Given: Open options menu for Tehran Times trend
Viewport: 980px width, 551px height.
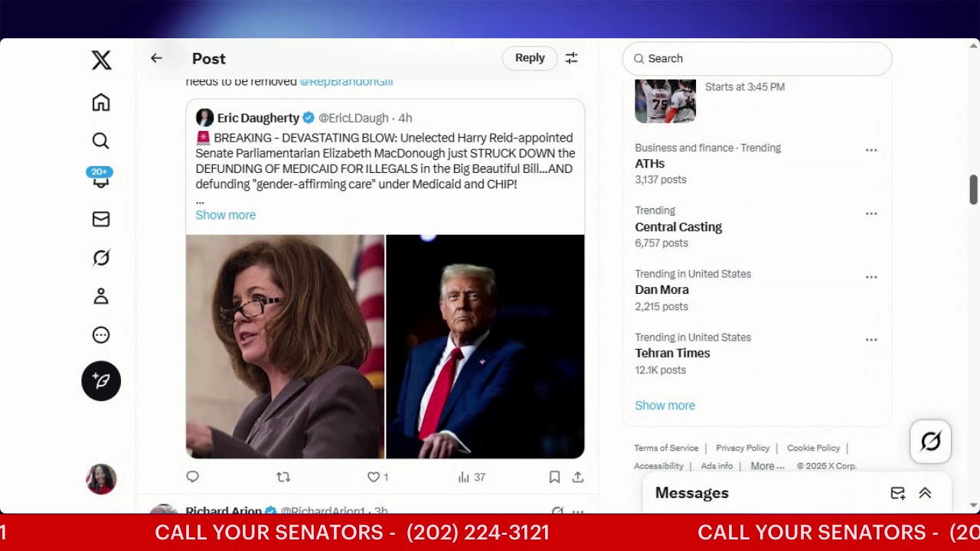Looking at the screenshot, I should click(x=871, y=340).
